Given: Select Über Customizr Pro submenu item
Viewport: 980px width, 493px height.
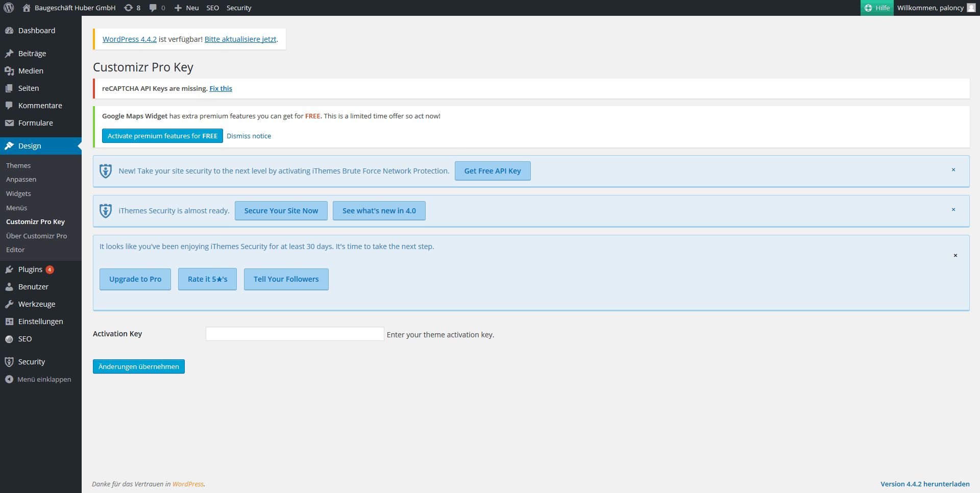Looking at the screenshot, I should coord(36,236).
